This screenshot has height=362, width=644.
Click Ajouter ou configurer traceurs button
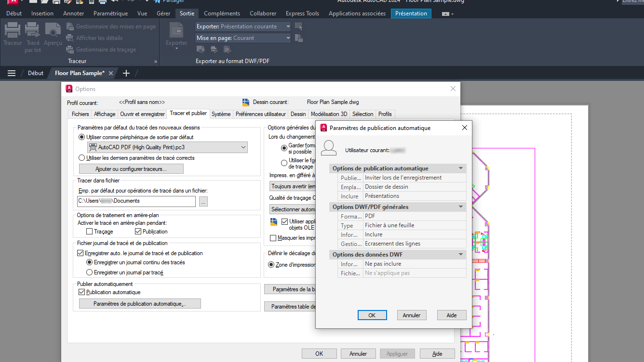pyautogui.click(x=131, y=169)
